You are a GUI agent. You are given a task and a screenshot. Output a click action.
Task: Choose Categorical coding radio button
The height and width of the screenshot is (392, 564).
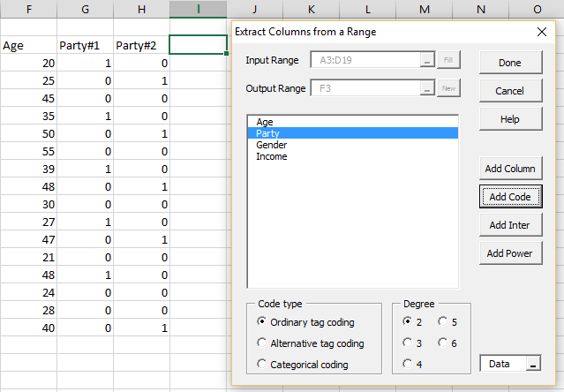pyautogui.click(x=262, y=365)
